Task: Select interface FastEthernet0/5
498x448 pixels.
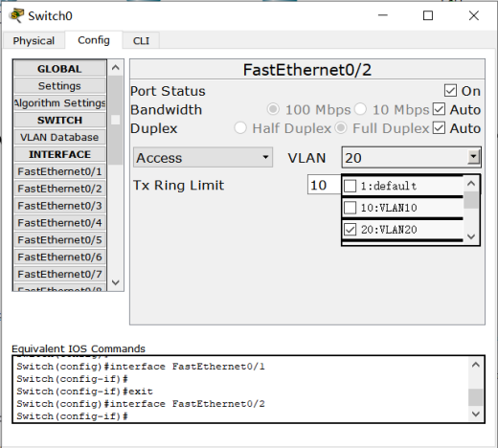Action: pyautogui.click(x=59, y=240)
